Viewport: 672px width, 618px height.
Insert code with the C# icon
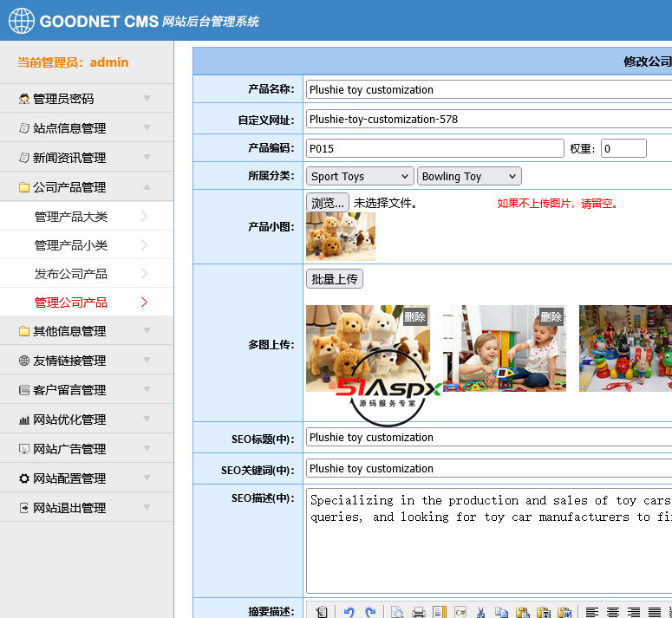coord(460,612)
